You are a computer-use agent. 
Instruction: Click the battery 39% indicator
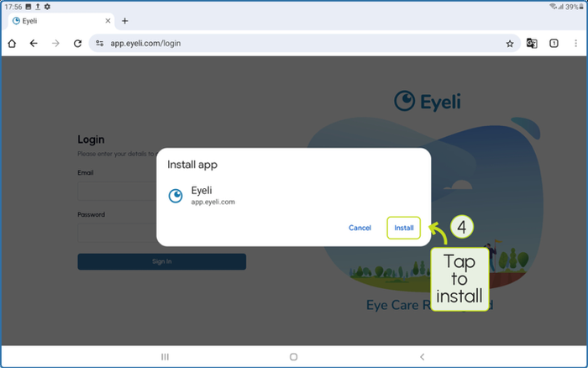click(x=575, y=7)
